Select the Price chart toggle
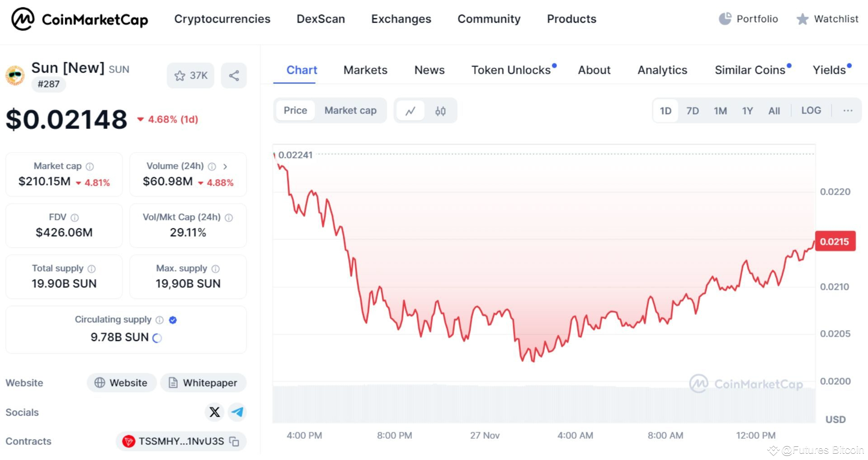Image resolution: width=868 pixels, height=460 pixels. 295,110
